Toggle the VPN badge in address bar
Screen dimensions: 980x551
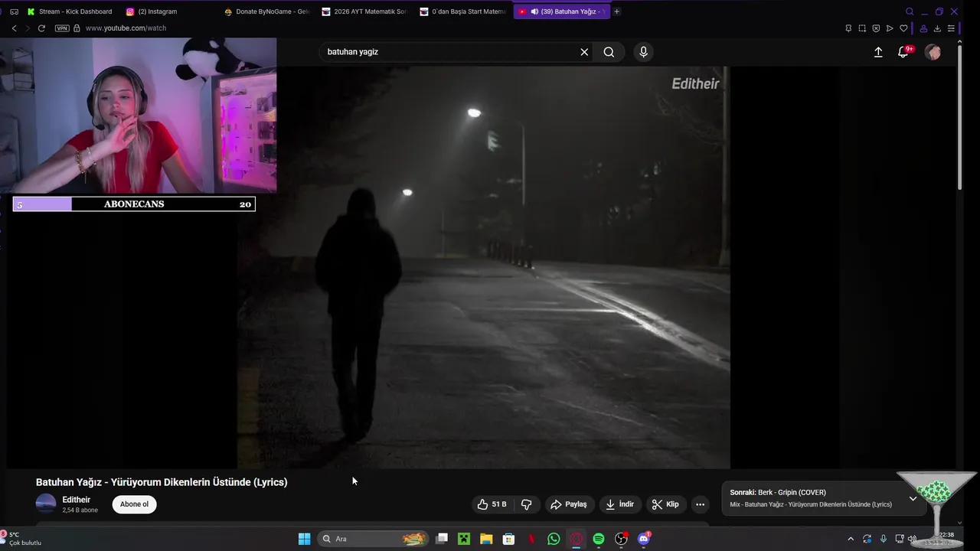[x=62, y=28]
